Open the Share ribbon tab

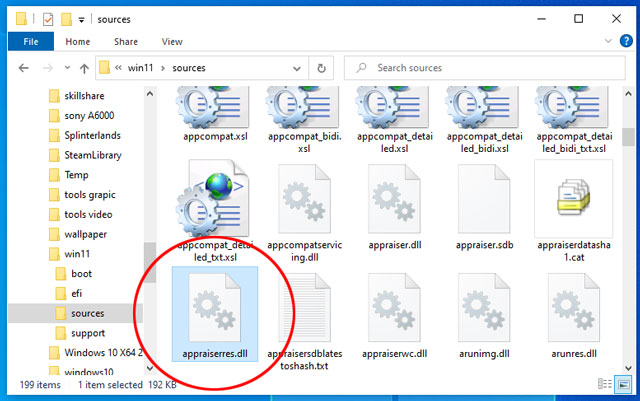click(x=126, y=42)
